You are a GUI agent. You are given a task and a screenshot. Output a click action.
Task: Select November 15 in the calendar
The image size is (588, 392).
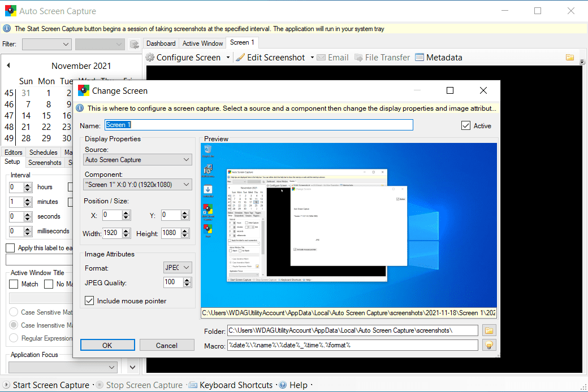46,115
